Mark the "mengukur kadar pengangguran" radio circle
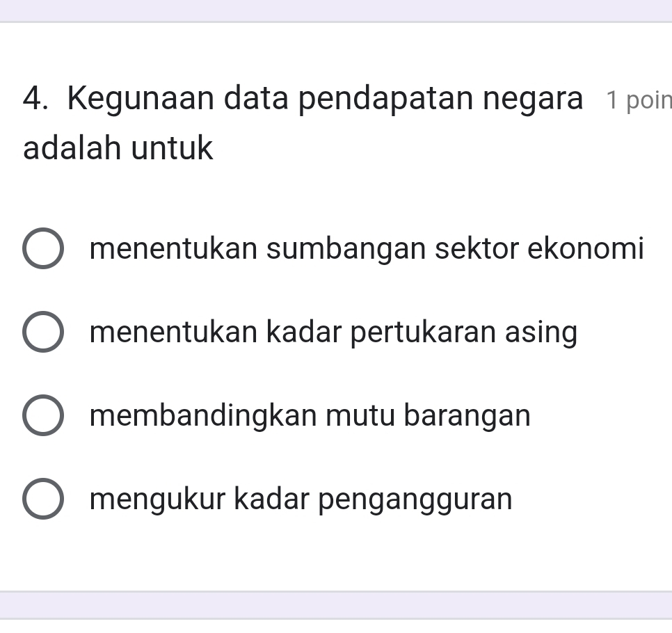The height and width of the screenshot is (633, 672). (43, 499)
